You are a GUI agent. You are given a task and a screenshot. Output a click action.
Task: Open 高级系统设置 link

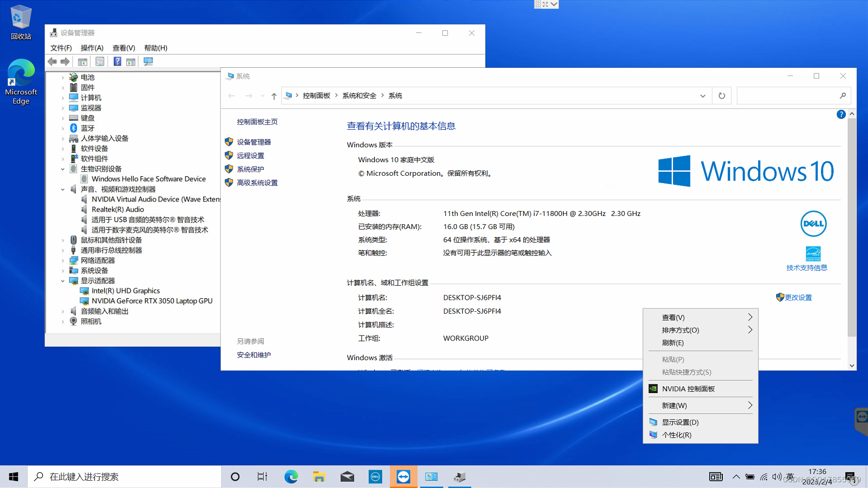tap(257, 183)
